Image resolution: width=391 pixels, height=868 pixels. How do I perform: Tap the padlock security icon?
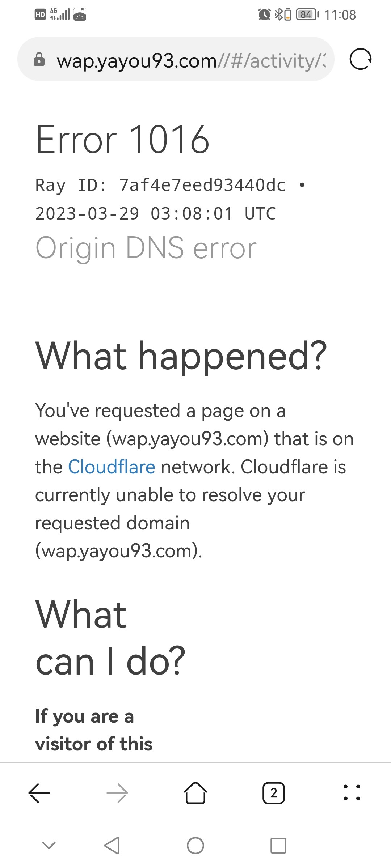coord(39,59)
